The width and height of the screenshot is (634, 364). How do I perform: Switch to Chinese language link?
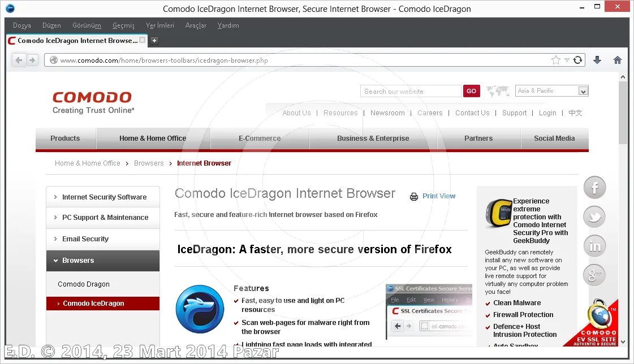(x=575, y=113)
